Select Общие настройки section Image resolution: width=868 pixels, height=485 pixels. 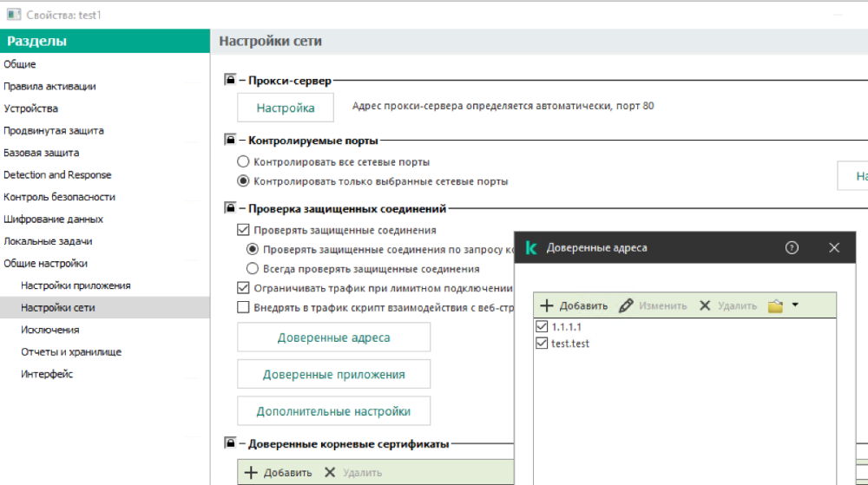click(105, 263)
